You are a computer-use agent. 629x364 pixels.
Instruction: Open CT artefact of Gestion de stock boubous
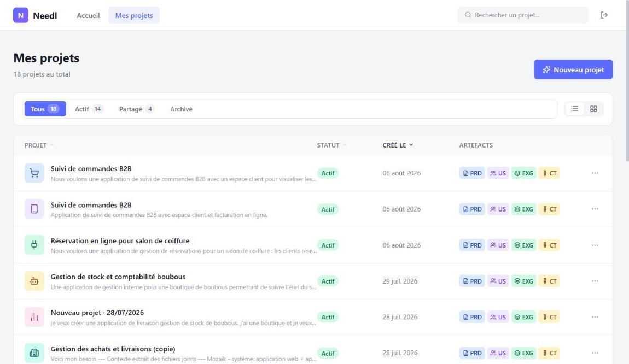tap(549, 281)
